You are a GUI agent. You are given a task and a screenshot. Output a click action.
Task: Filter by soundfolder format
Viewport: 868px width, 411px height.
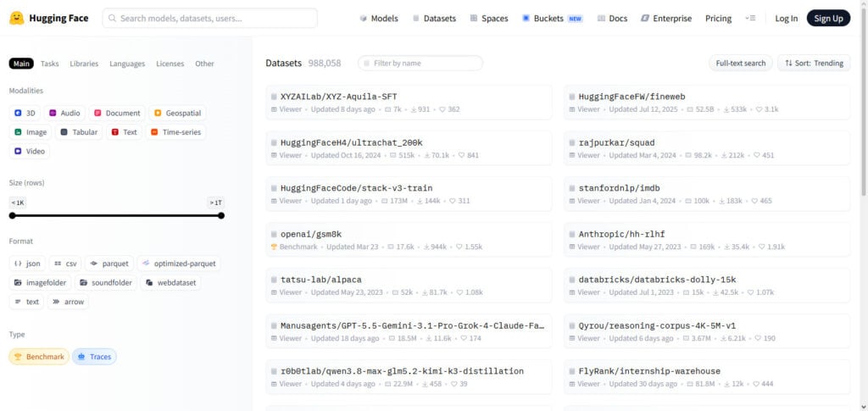click(106, 283)
